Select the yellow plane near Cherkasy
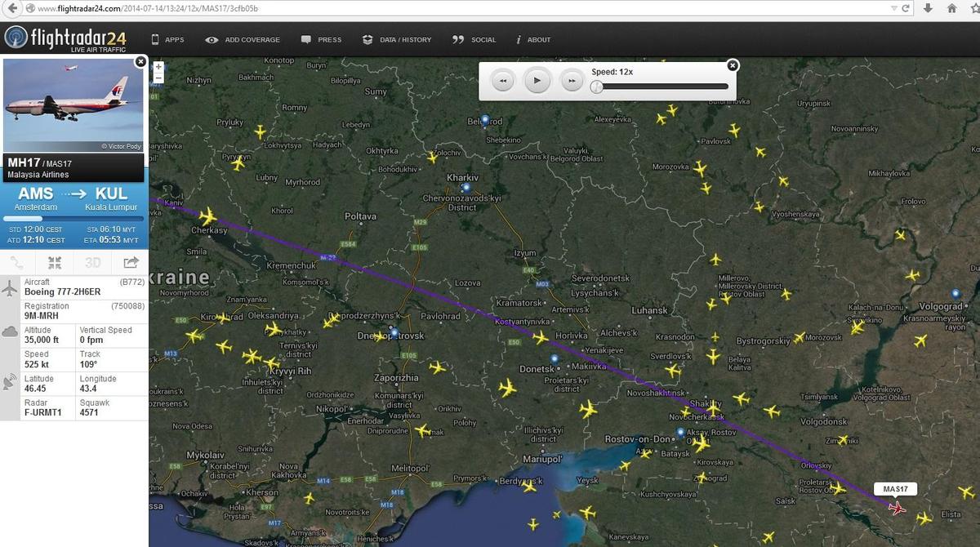Viewport: 980px width, 547px height. click(207, 216)
